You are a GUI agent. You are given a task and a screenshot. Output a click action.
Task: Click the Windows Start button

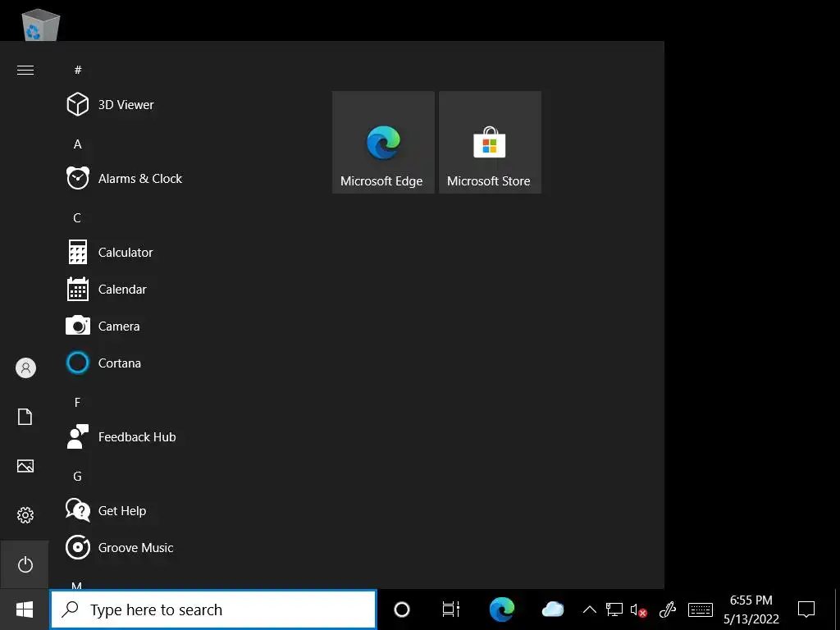click(25, 609)
